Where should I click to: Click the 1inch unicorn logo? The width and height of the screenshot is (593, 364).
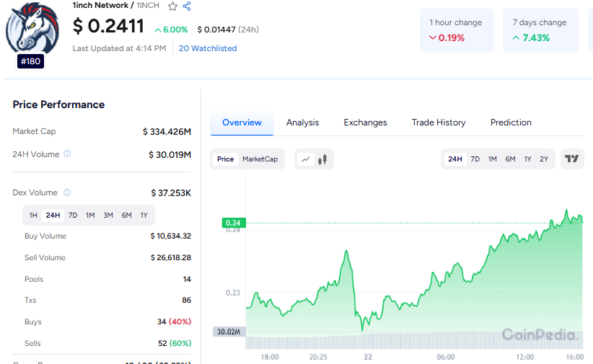pos(32,28)
